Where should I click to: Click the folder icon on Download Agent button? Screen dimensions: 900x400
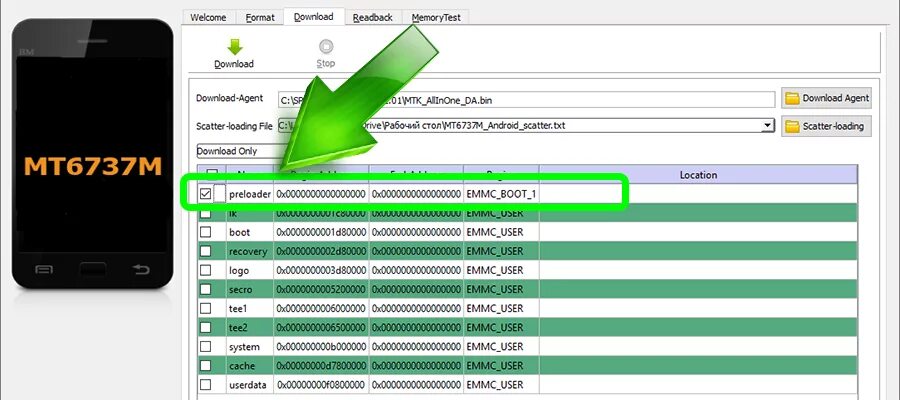coord(792,98)
